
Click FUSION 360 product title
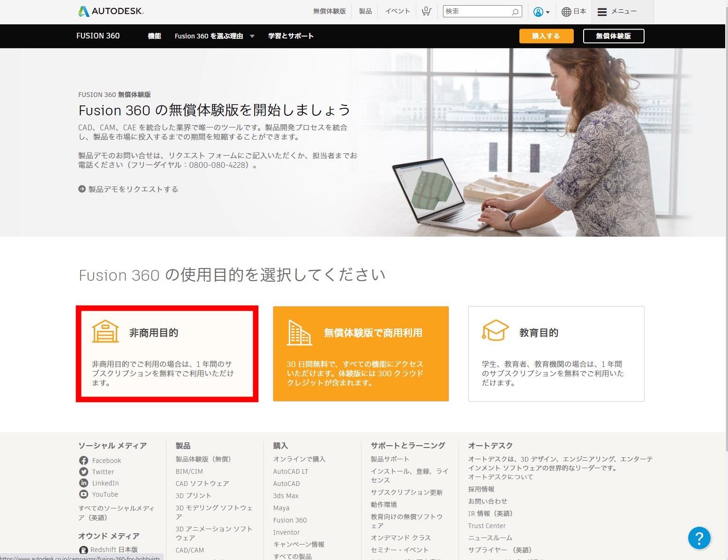point(98,36)
